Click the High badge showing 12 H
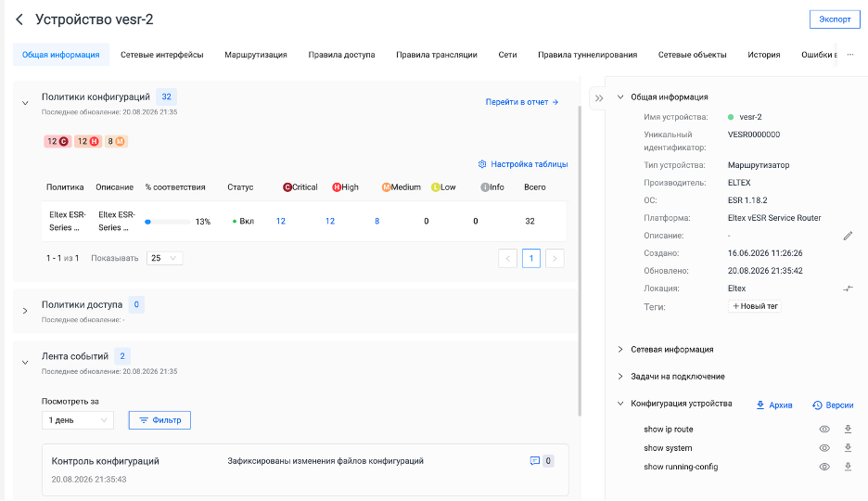The height and width of the screenshot is (501, 868). tap(87, 141)
